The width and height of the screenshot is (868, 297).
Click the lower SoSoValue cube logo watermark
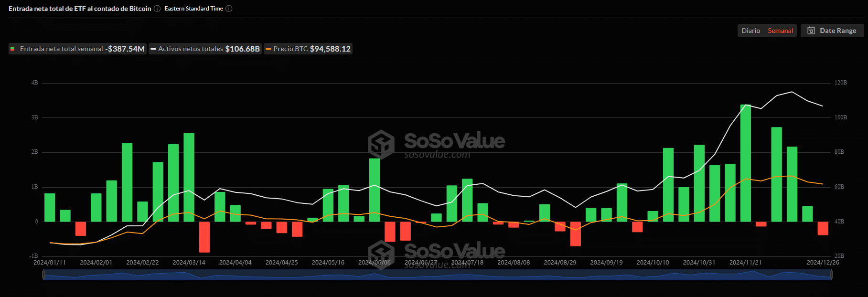pos(381,253)
